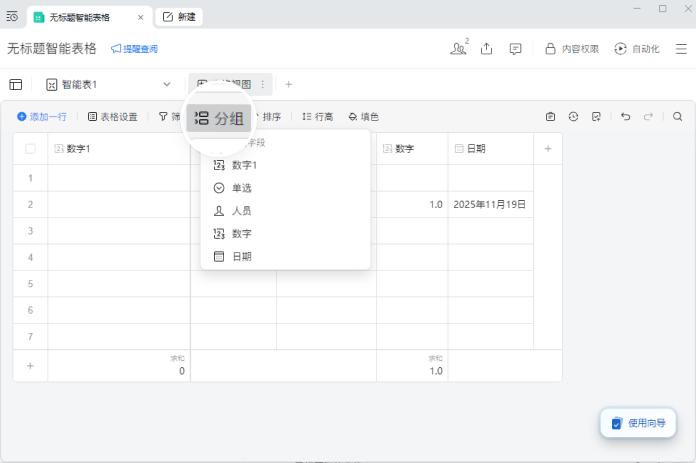Select row number 1
The image size is (696, 463).
click(30, 178)
